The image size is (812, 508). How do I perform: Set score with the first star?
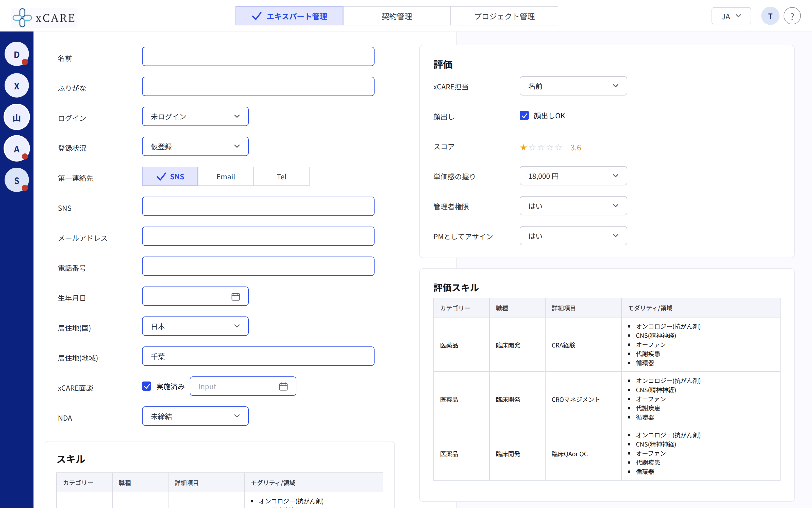(x=523, y=148)
